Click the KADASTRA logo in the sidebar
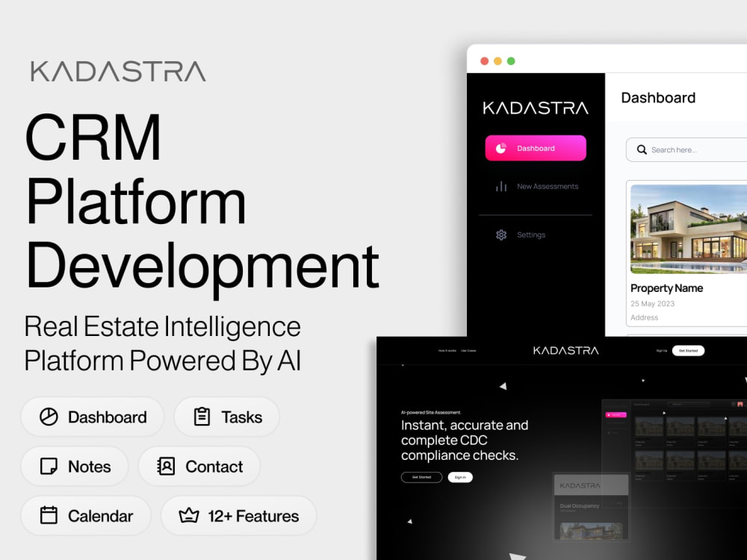The width and height of the screenshot is (747, 560). [535, 107]
